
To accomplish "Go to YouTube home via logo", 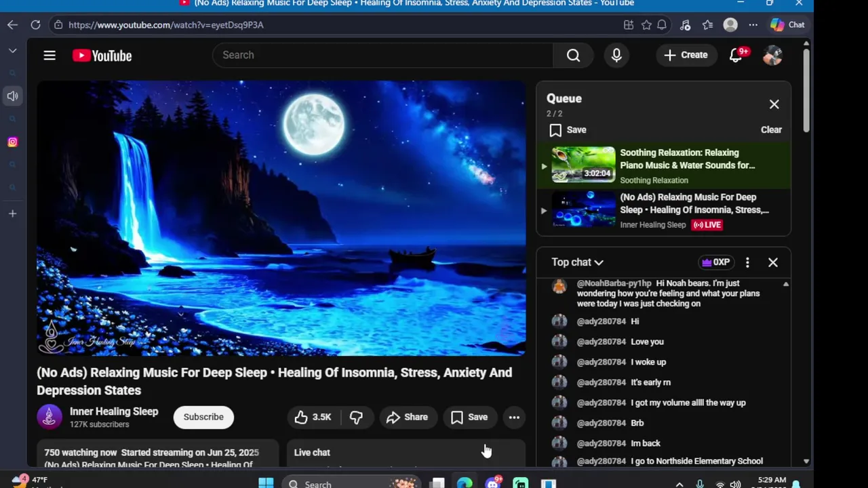I will click(x=102, y=56).
